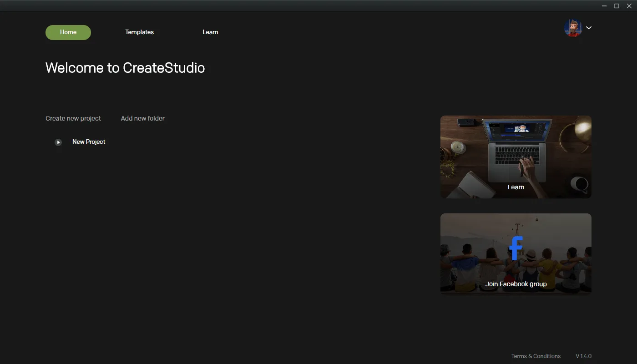This screenshot has width=637, height=364.
Task: Click Create new project
Action: point(73,118)
